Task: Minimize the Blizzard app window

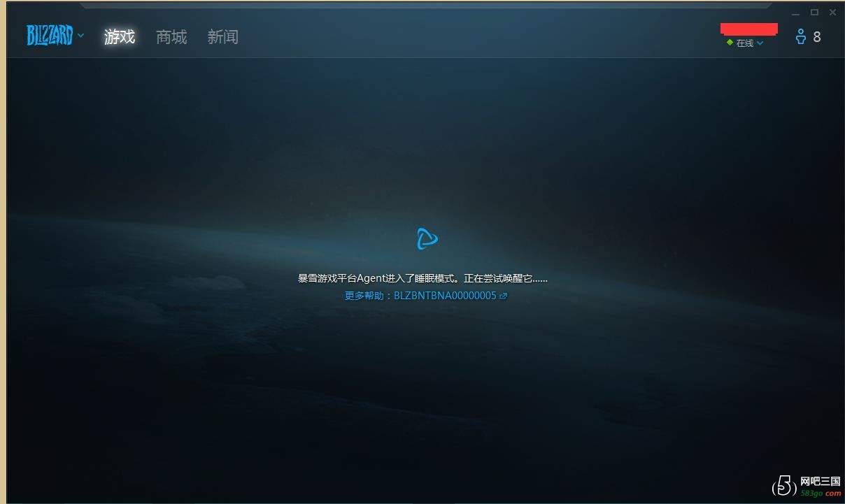Action: 796,13
